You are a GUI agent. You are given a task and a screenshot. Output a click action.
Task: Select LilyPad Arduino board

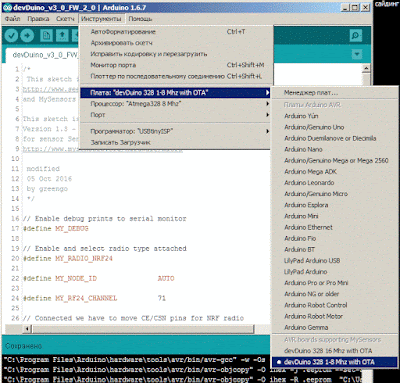tap(335, 272)
